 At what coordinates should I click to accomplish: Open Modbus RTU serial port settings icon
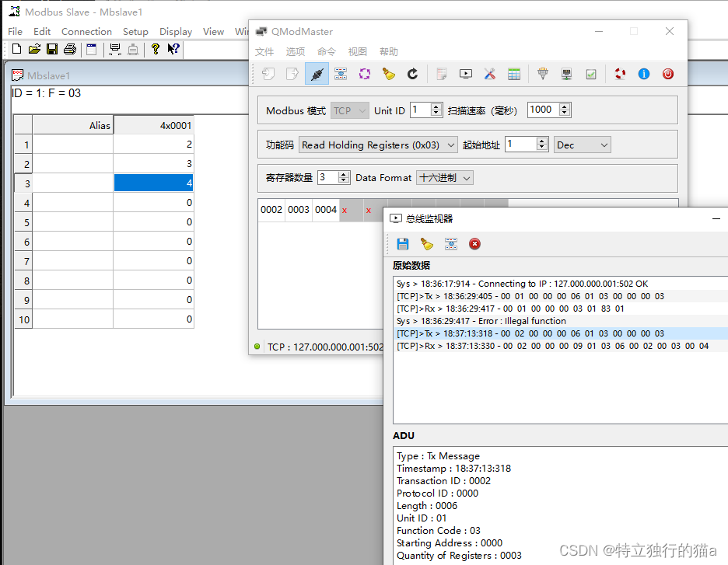(x=543, y=74)
